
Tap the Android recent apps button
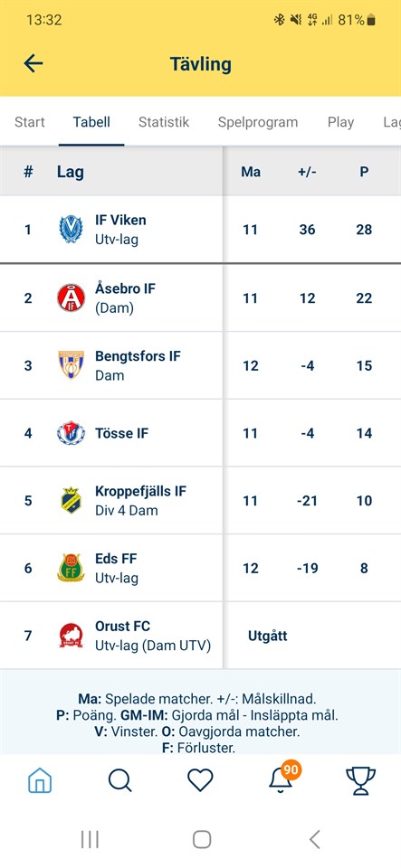pos(90,839)
